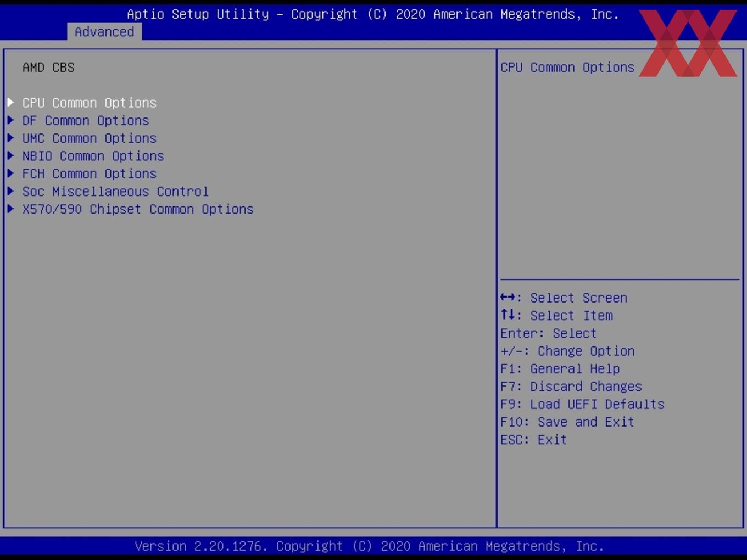The height and width of the screenshot is (560, 747).
Task: Click arrow beside UMC Common Options
Action: coord(10,137)
